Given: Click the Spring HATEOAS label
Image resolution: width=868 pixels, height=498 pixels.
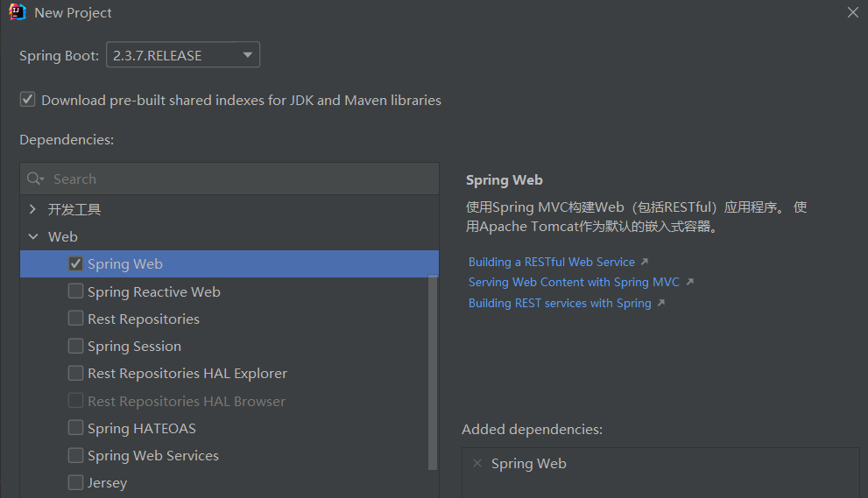Looking at the screenshot, I should pyautogui.click(x=142, y=428).
